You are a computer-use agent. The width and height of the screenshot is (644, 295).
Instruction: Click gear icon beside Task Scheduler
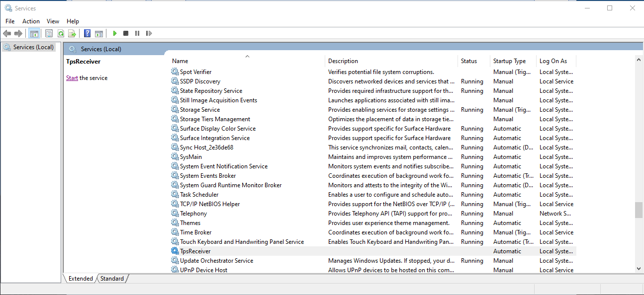(175, 195)
